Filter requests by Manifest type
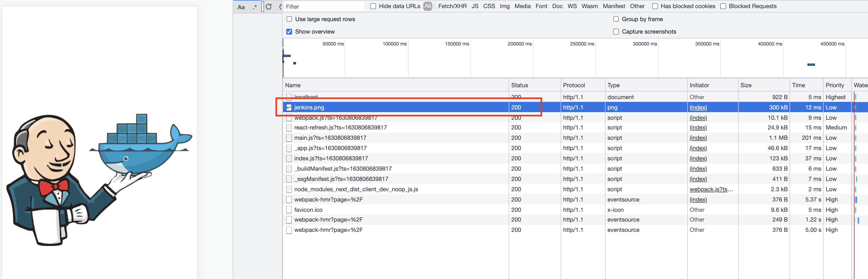 pyautogui.click(x=614, y=6)
